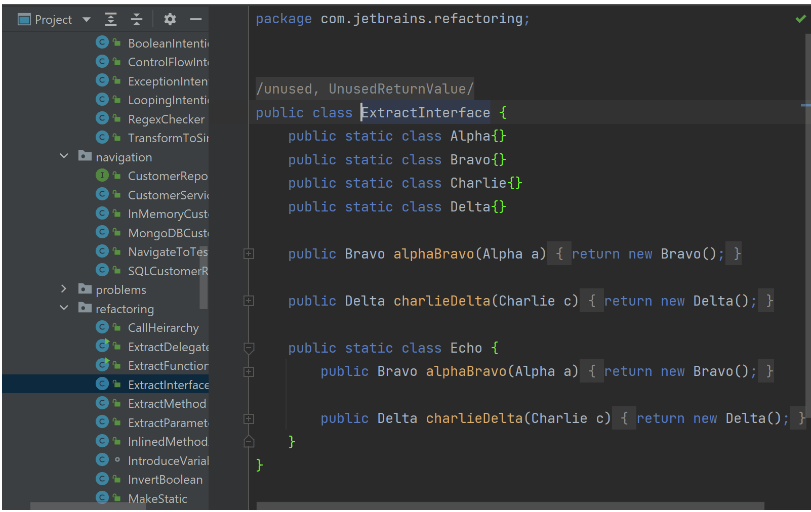This screenshot has height=512, width=811.
Task: Expand folded charlieDelta method inside Echo
Action: pos(249,418)
